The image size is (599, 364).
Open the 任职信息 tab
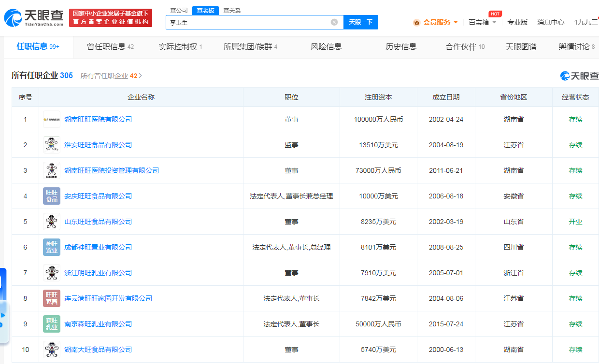(38, 47)
